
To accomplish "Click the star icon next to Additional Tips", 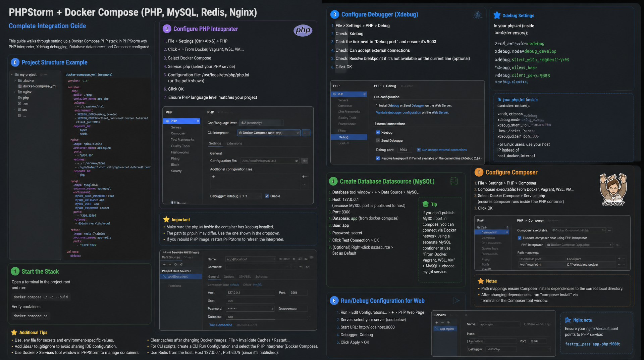I will click(14, 332).
